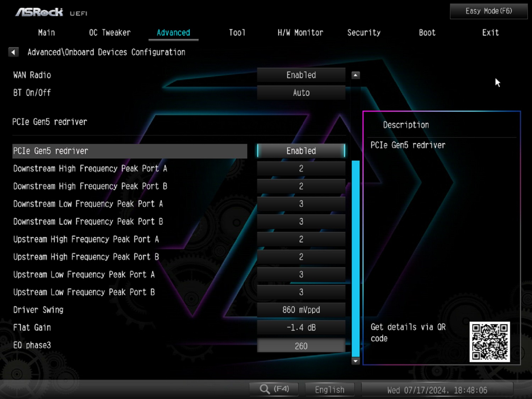
Task: Change language via the English button
Action: coord(329,390)
